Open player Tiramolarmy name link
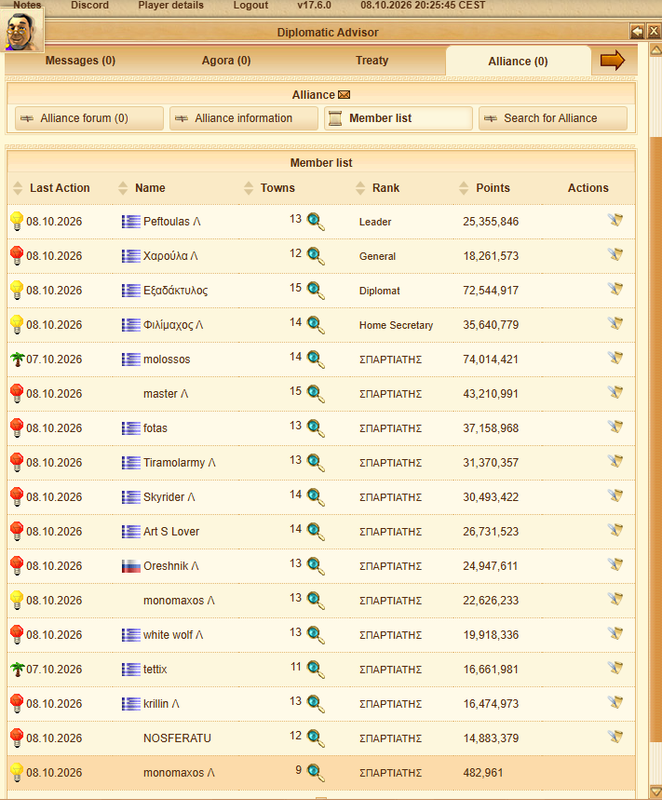 (x=180, y=463)
